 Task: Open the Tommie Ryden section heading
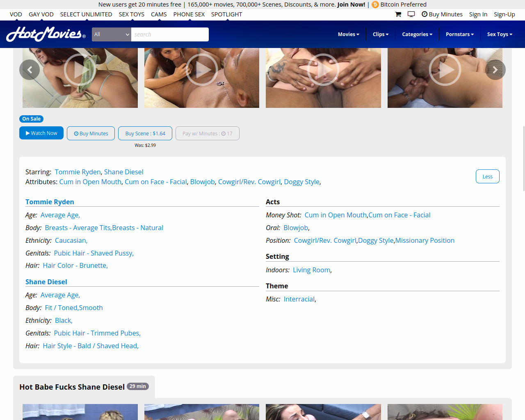point(50,202)
